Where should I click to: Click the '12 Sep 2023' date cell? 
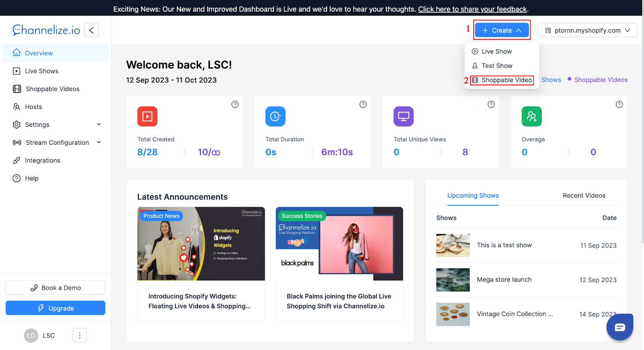pyautogui.click(x=598, y=280)
